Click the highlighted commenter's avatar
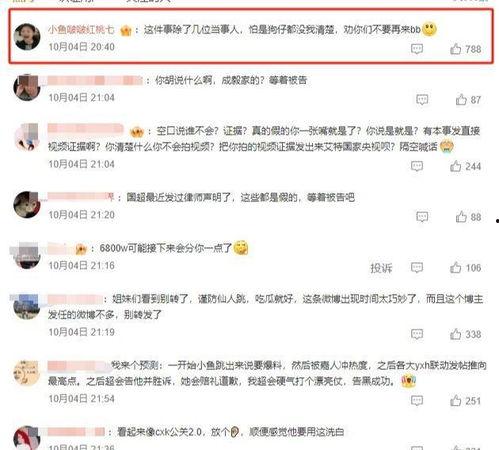Image resolution: width=499 pixels, height=450 pixels. tap(27, 37)
